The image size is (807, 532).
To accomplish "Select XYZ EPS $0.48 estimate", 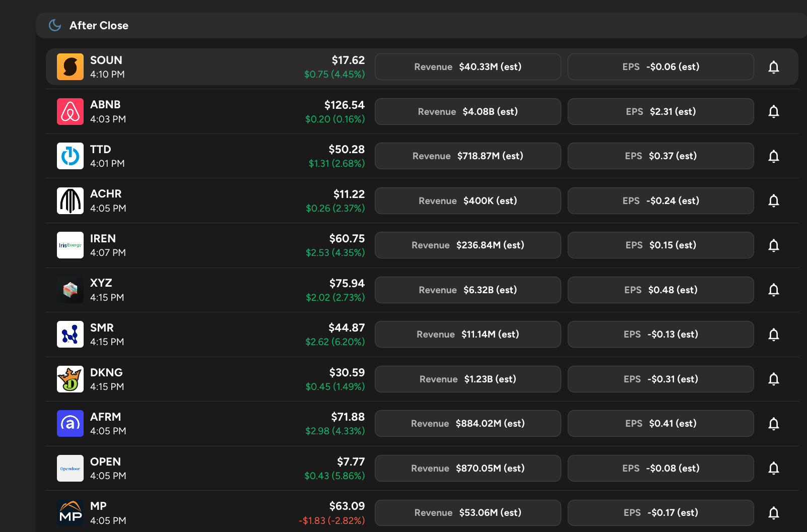I will (661, 290).
